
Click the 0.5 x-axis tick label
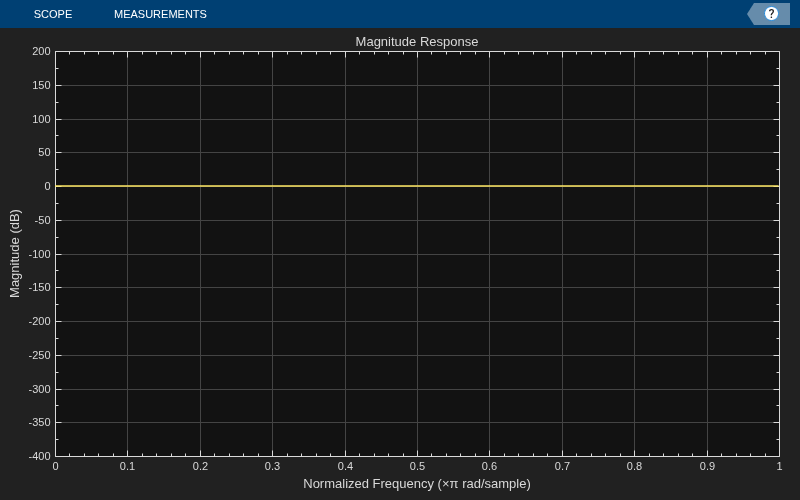click(x=417, y=466)
